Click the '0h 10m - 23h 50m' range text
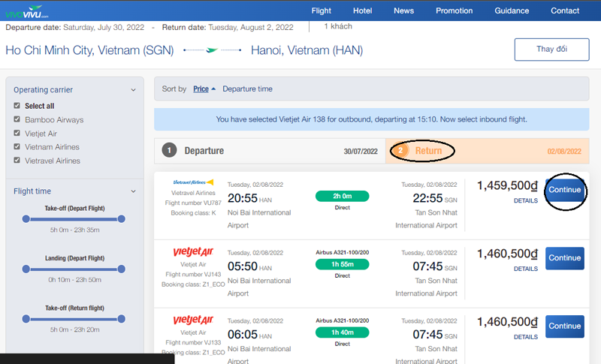 pyautogui.click(x=74, y=280)
